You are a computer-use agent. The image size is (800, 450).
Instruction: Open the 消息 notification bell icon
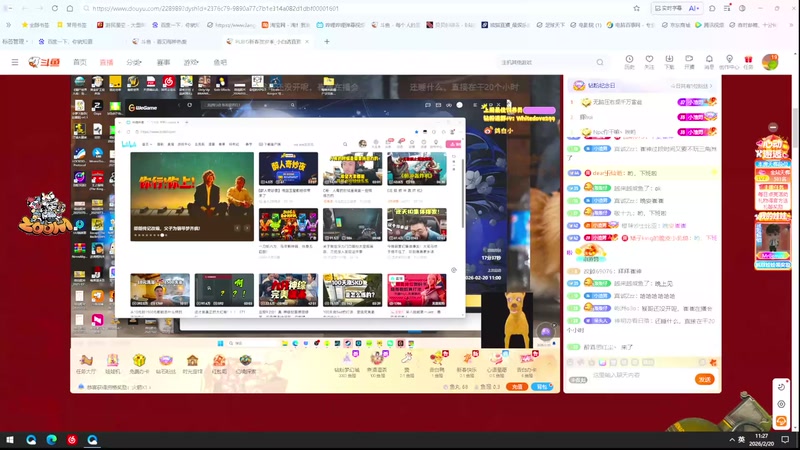click(709, 62)
